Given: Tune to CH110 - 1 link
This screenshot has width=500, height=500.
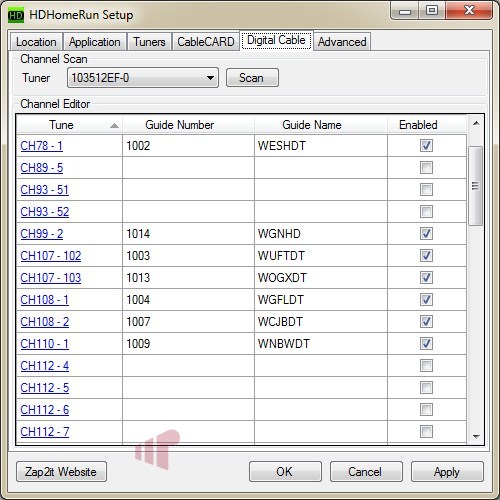Looking at the screenshot, I should tap(45, 344).
